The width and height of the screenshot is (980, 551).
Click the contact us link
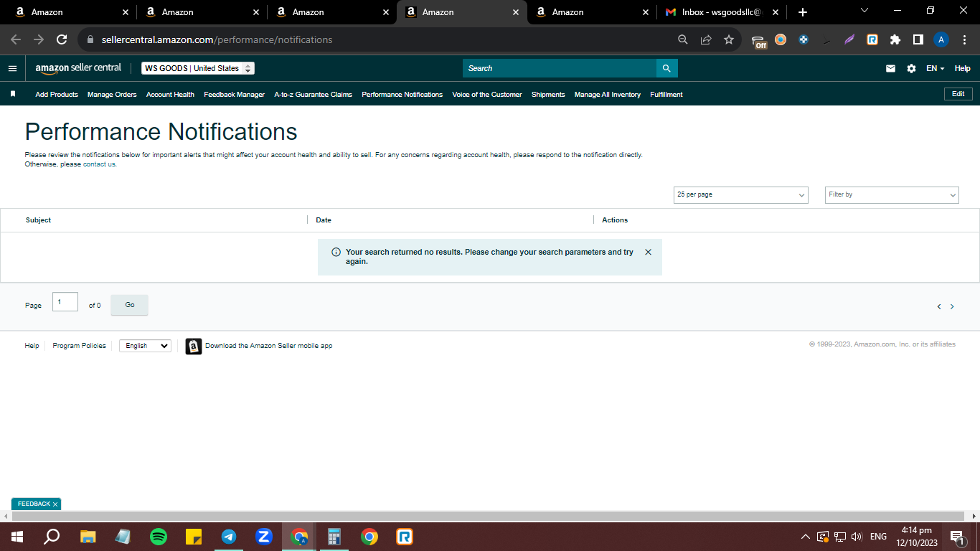pyautogui.click(x=99, y=164)
